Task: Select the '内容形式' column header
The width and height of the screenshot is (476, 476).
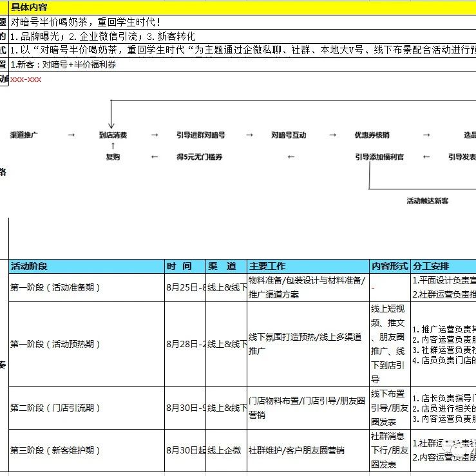Action: (x=390, y=266)
